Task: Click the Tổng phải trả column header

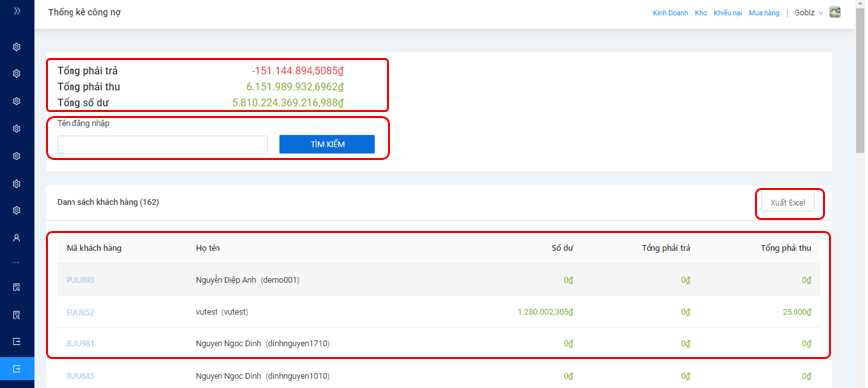Action: click(x=666, y=248)
